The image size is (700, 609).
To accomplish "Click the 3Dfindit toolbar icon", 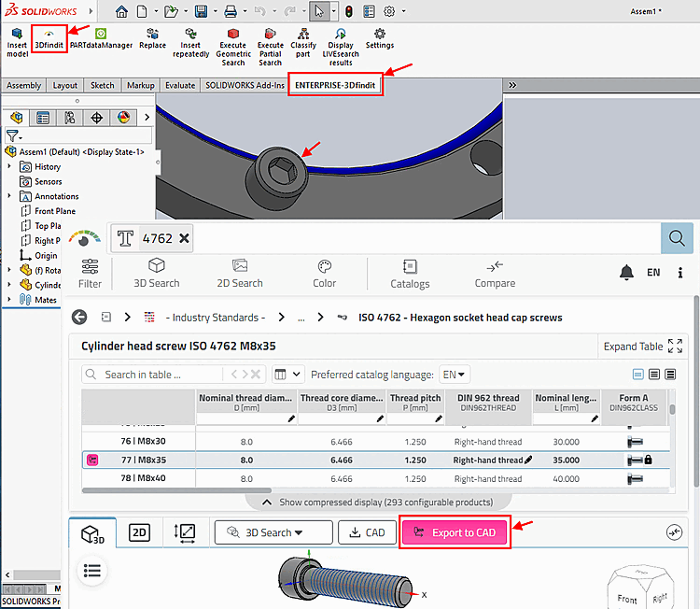I will click(49, 39).
